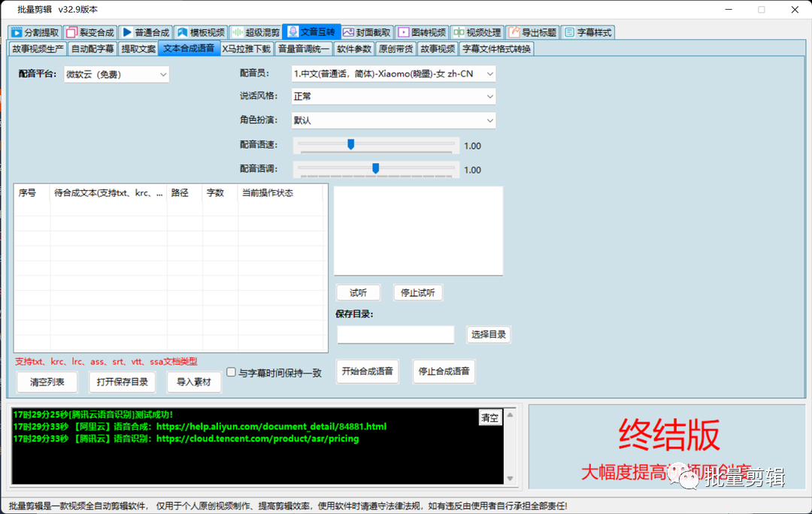Screen dimensions: 812x514
Task: Click the red 支持txt、krc、lrc note
Action: (x=106, y=361)
